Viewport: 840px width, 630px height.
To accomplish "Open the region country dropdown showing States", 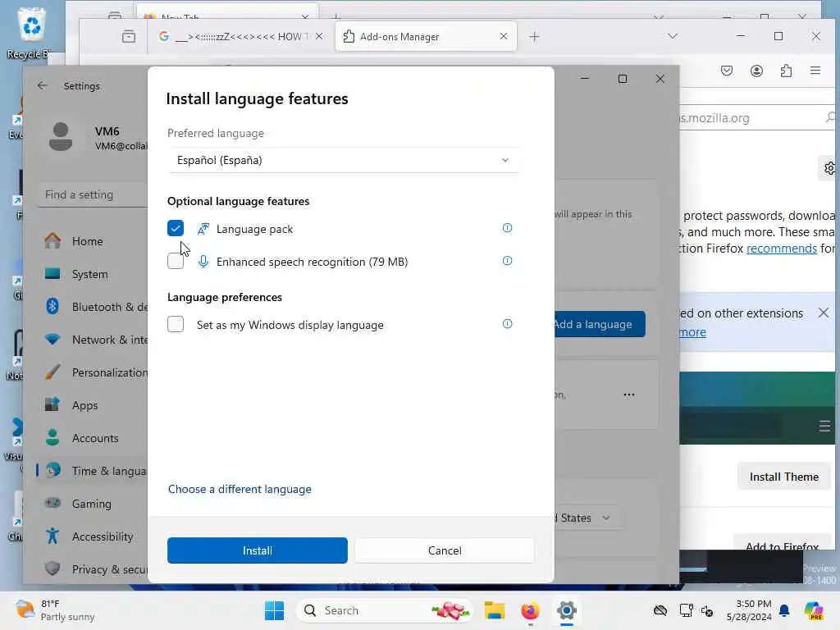I will tap(587, 518).
